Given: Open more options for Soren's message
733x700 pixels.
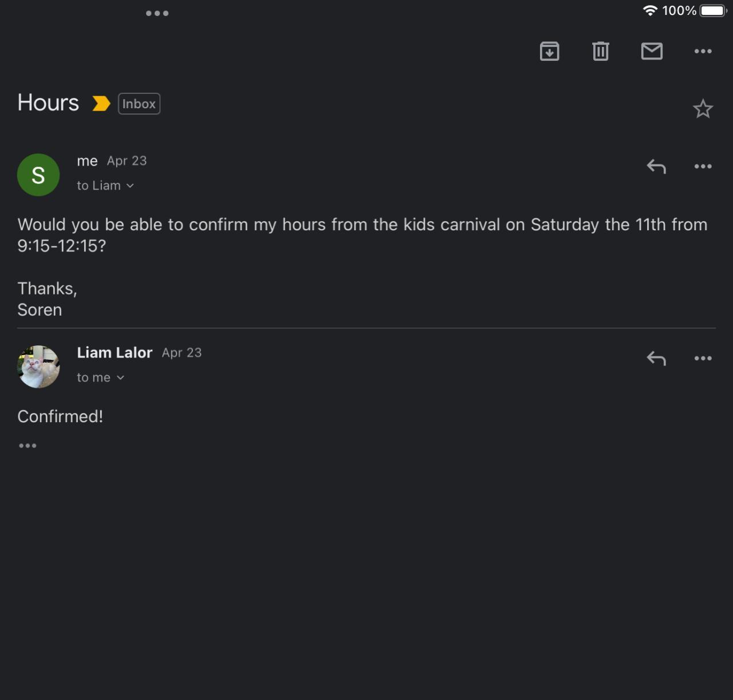Looking at the screenshot, I should point(703,167).
